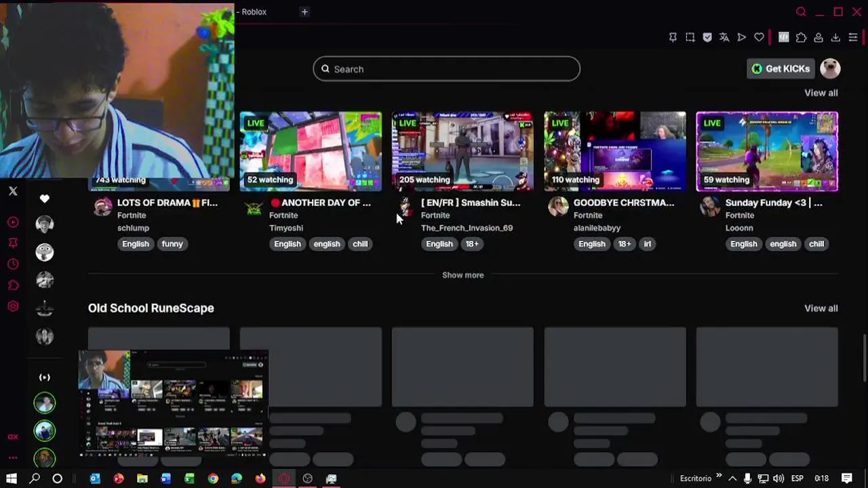Image resolution: width=868 pixels, height=488 pixels.
Task: Show hidden tray icons chevron
Action: click(732, 479)
